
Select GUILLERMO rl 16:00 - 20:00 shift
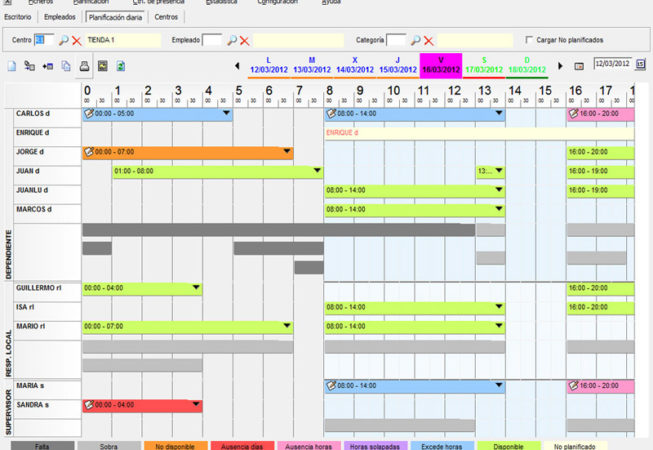click(x=601, y=288)
